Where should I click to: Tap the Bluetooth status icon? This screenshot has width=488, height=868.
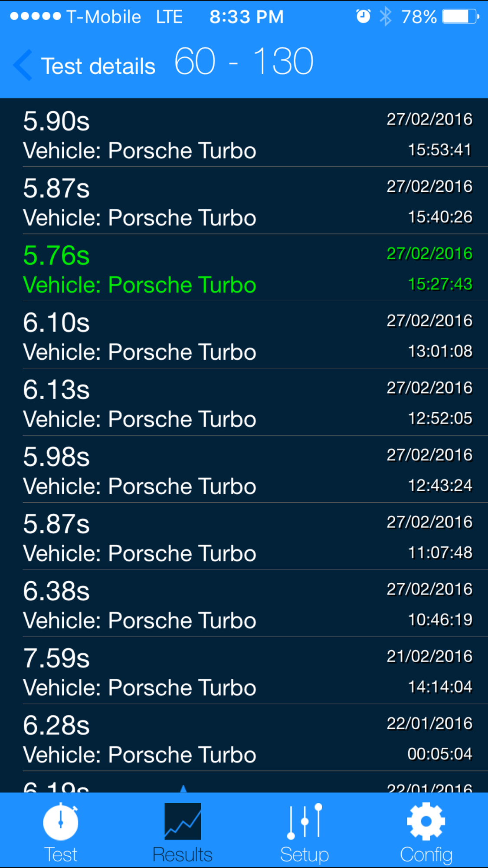[385, 16]
